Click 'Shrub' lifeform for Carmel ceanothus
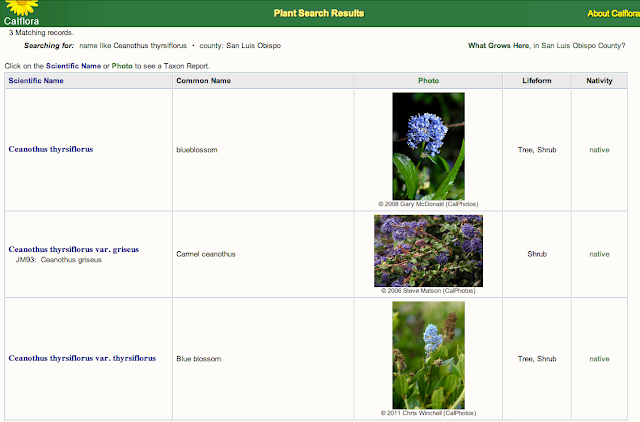Screen dimensions: 640x422 coord(537,254)
